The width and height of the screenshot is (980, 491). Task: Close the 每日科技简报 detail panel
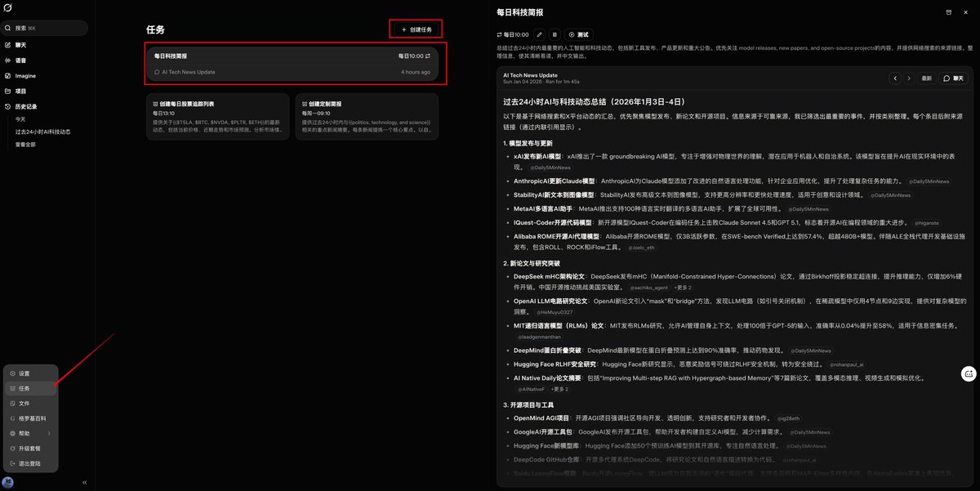[967, 12]
